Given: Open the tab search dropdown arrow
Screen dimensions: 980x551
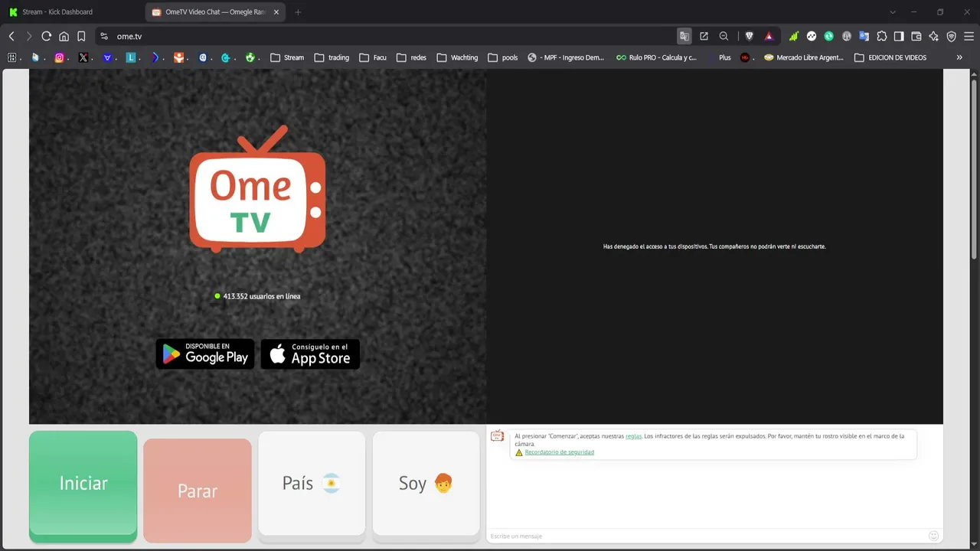Looking at the screenshot, I should (x=893, y=12).
